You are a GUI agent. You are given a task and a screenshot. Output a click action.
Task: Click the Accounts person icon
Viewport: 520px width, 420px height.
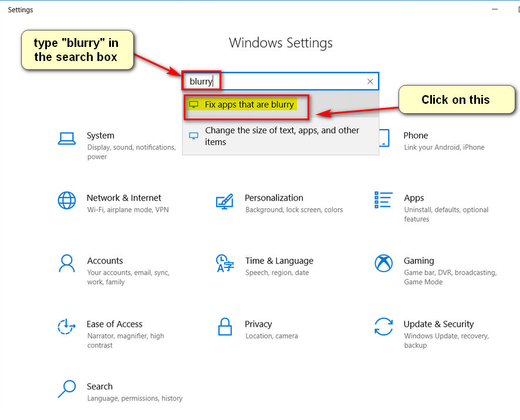point(67,263)
